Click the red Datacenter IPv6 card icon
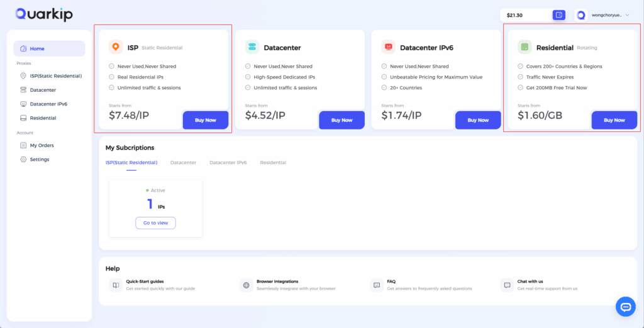This screenshot has width=644, height=328. 388,47
